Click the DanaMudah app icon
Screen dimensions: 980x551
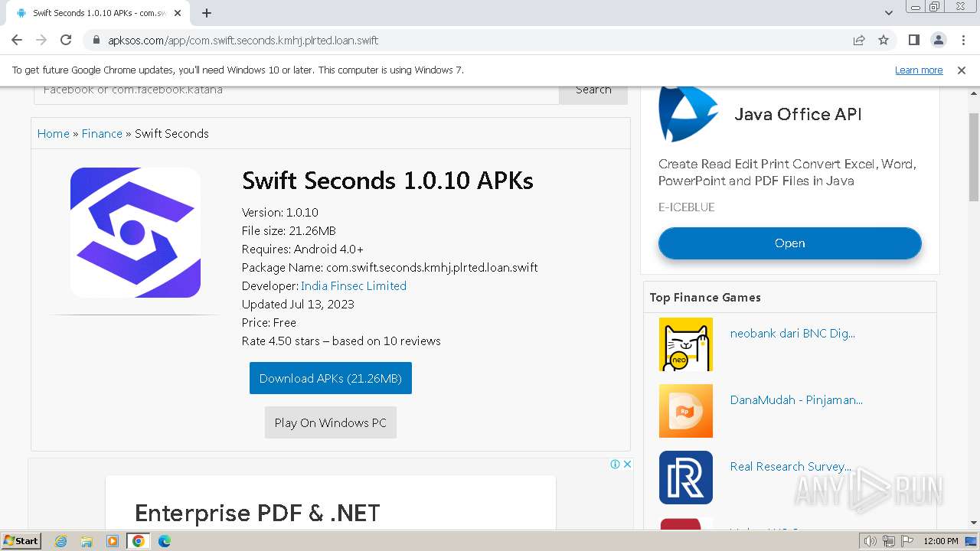[686, 411]
